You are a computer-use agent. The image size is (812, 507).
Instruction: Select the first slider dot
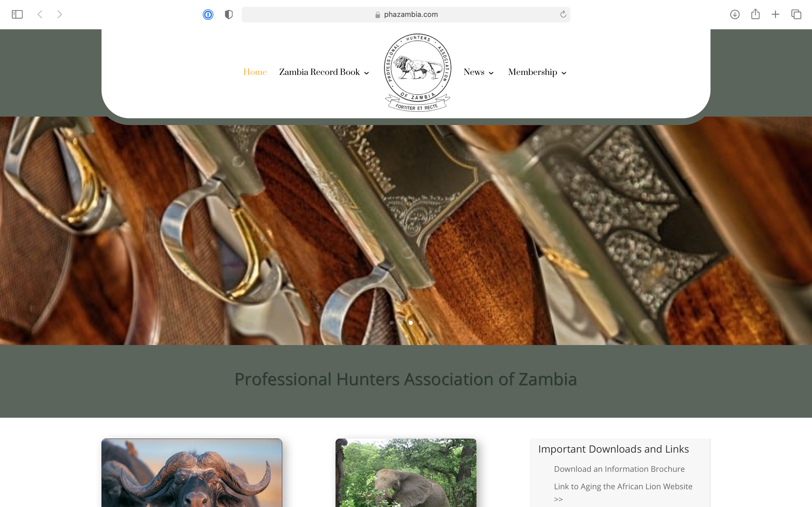392,323
